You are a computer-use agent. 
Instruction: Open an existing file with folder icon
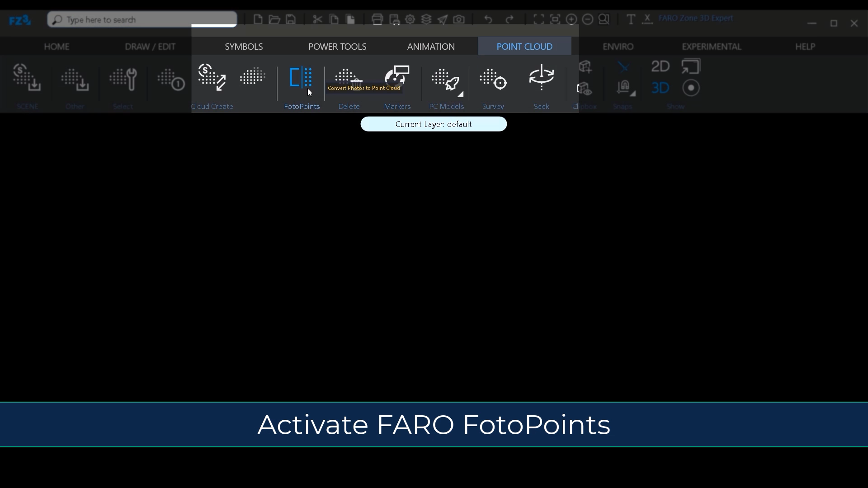[274, 19]
